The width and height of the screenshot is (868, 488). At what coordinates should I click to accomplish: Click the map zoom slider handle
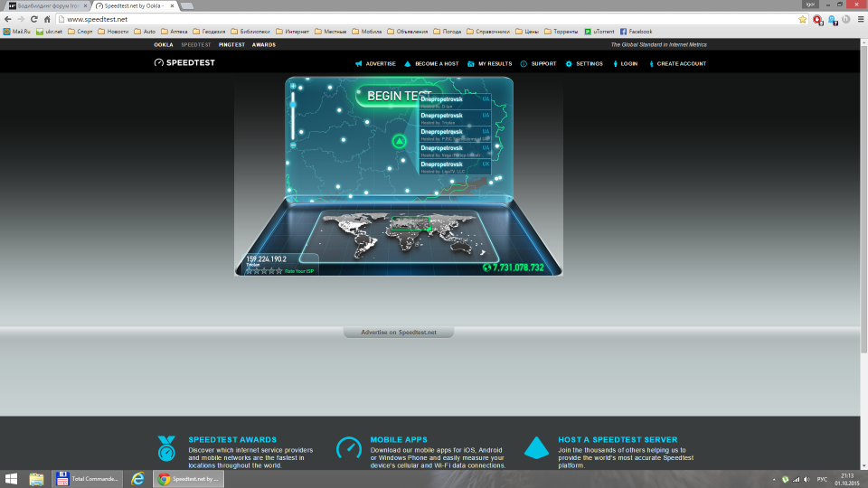click(x=293, y=106)
